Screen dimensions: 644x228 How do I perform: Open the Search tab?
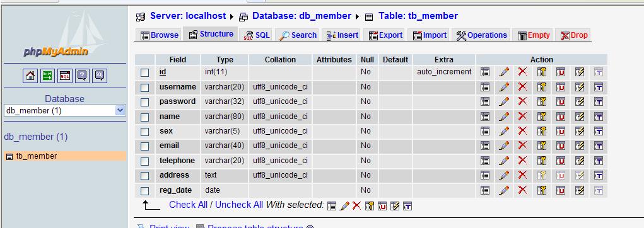(298, 35)
